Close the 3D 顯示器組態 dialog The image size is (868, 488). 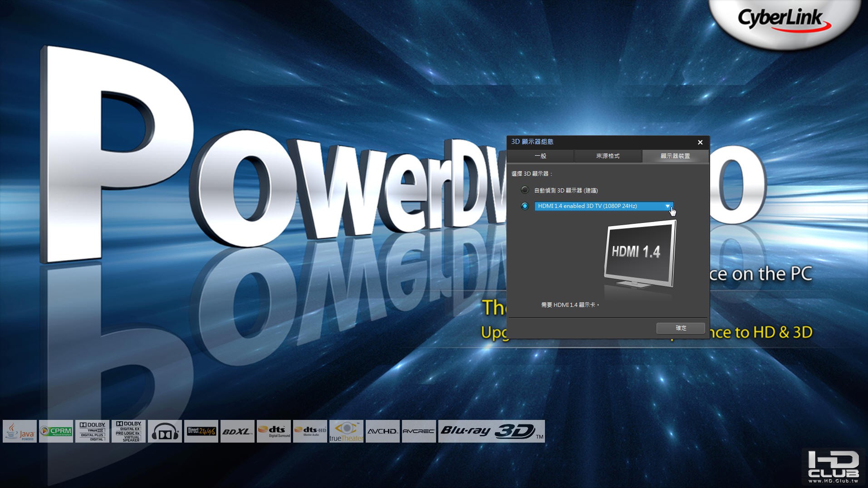[700, 142]
